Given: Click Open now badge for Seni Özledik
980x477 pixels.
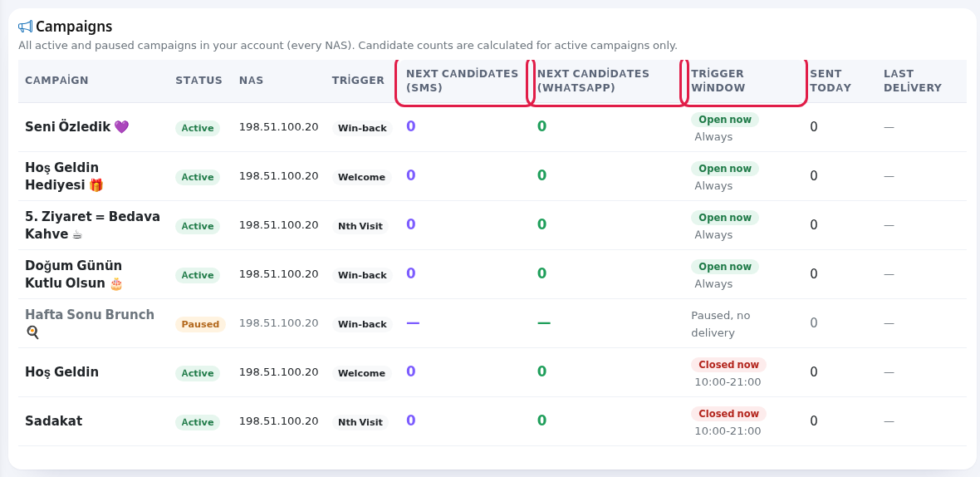Looking at the screenshot, I should click(724, 120).
